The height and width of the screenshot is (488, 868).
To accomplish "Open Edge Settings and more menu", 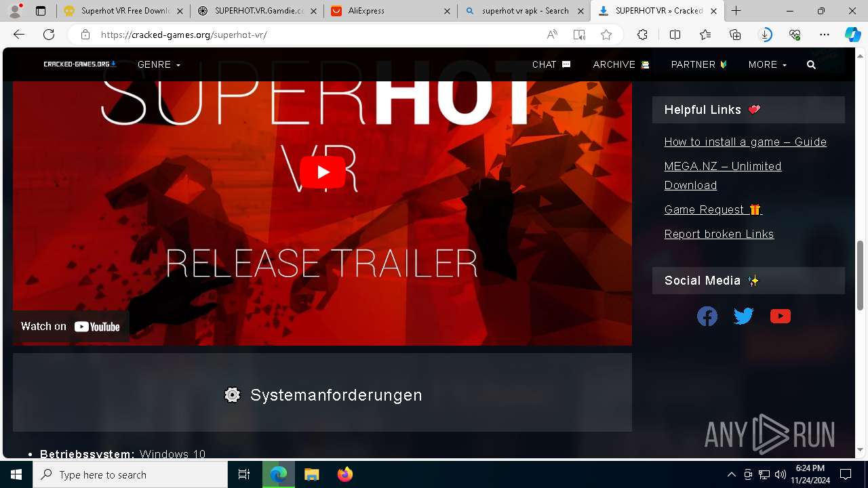I will (x=825, y=35).
